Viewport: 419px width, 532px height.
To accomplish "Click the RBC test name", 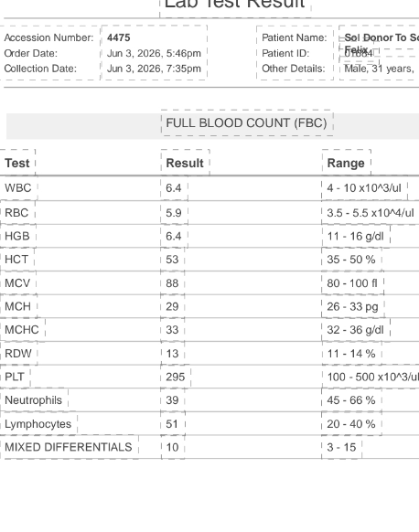I will pos(16,213).
